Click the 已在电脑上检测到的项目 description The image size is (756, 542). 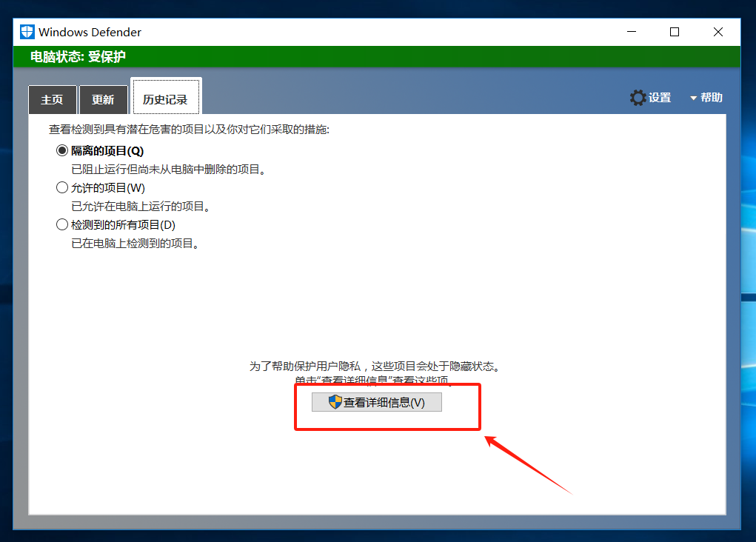(135, 244)
